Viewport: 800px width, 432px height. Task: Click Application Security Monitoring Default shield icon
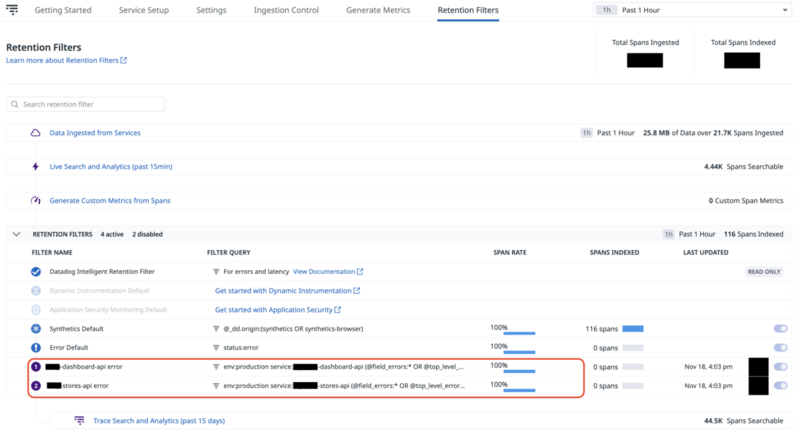coord(36,310)
